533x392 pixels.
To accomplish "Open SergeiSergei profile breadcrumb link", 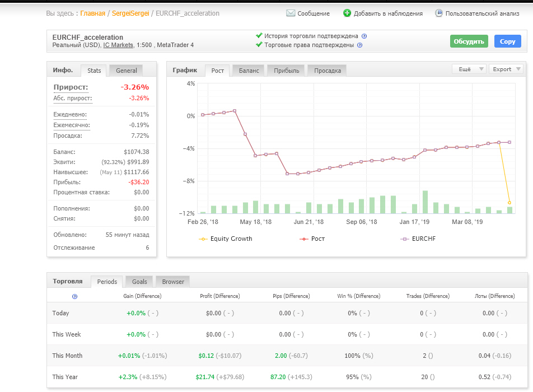I will coord(130,13).
